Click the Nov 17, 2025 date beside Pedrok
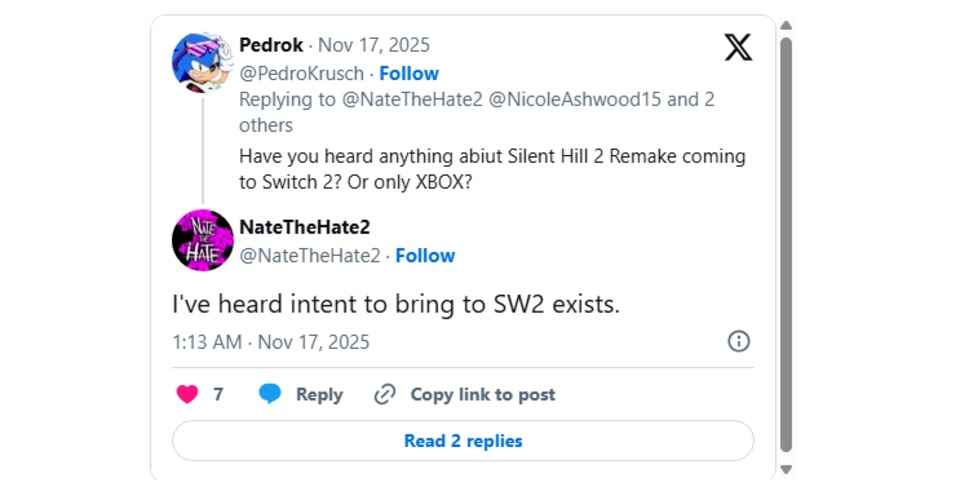969x500 pixels. pos(374,45)
